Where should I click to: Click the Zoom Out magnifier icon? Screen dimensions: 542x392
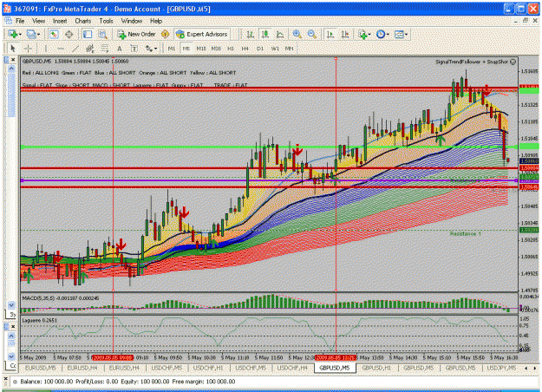[312, 34]
